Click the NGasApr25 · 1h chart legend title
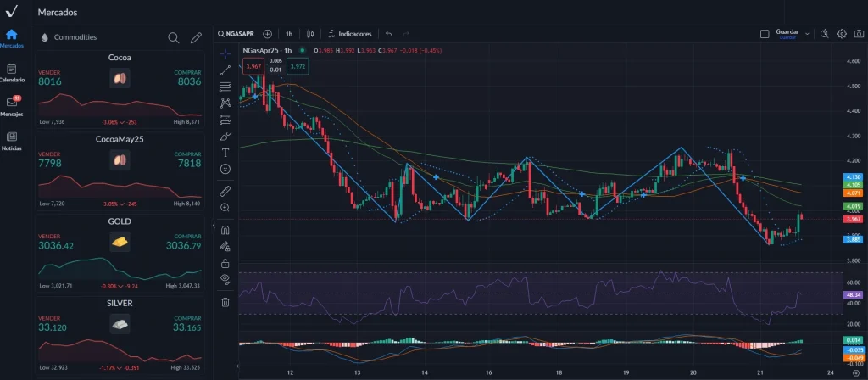This screenshot has width=868, height=380. [268, 50]
